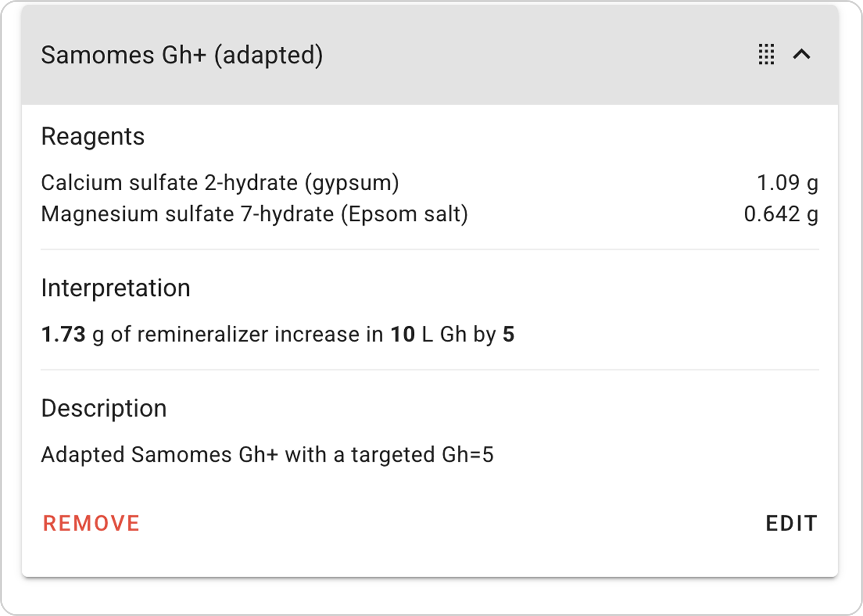Click the bold 1.73 remineralizer mass
The height and width of the screenshot is (616, 863).
coord(63,334)
